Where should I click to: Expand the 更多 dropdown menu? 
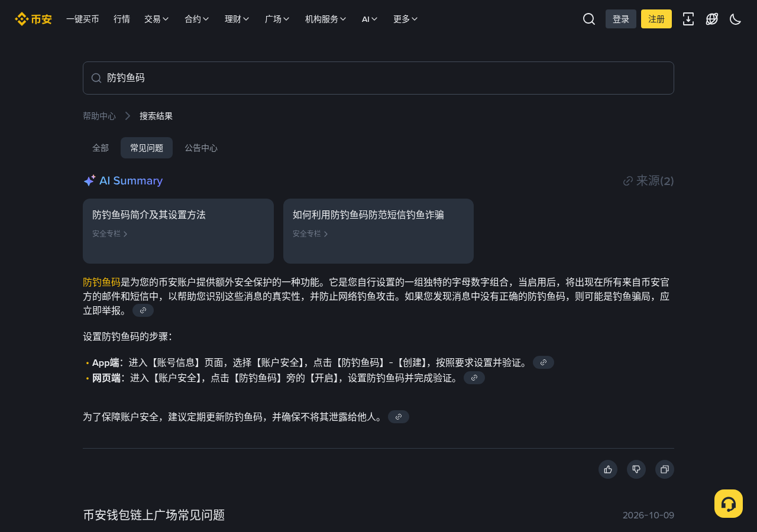click(x=406, y=19)
